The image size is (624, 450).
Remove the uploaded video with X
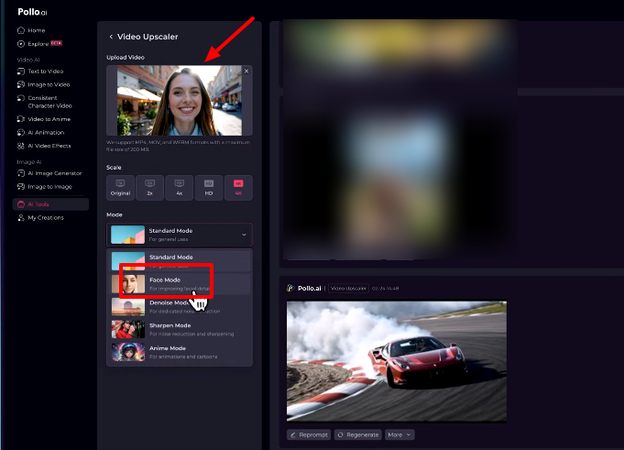pos(246,71)
